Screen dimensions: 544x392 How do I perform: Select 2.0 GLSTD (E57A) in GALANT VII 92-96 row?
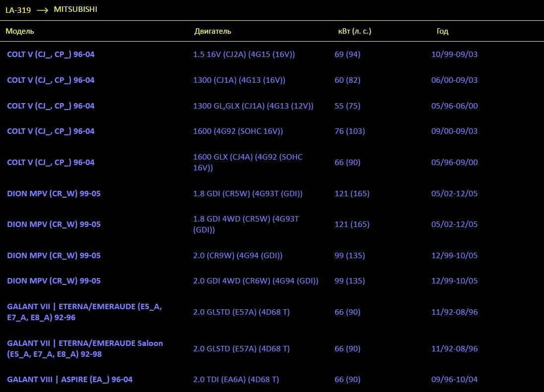point(241,312)
